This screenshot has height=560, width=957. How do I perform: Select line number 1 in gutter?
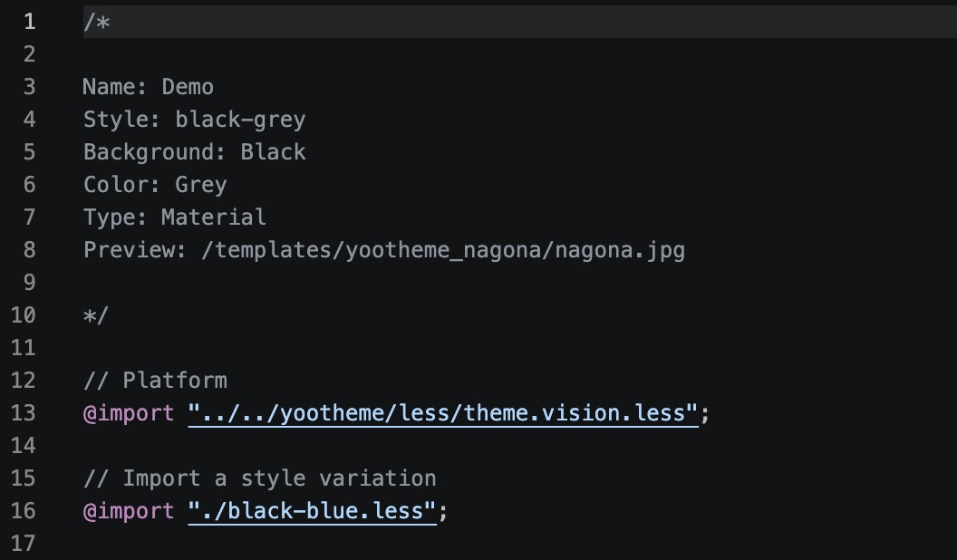pos(29,22)
